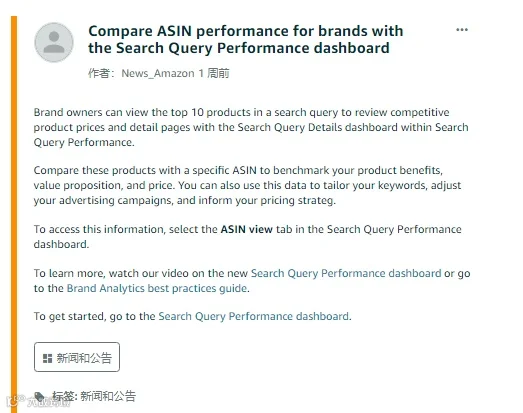Image resolution: width=523 pixels, height=413 pixels.
Task: Open the post title Compare ASIN performance
Action: (246, 39)
